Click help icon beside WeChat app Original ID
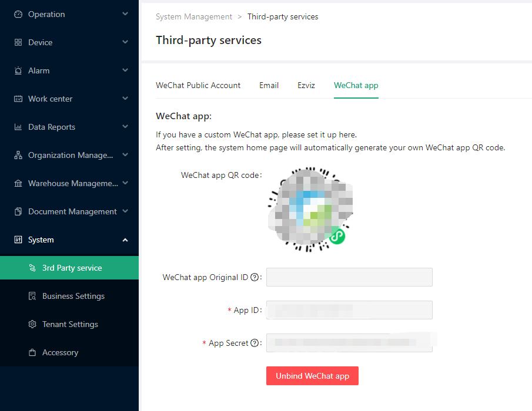Viewport: 532px width, 411px height. 255,277
